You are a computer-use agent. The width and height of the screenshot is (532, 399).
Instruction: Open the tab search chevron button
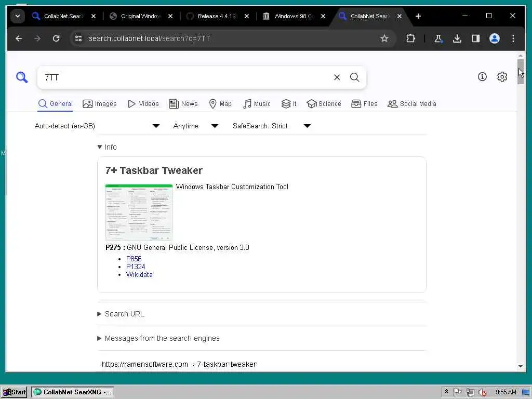coord(18,16)
